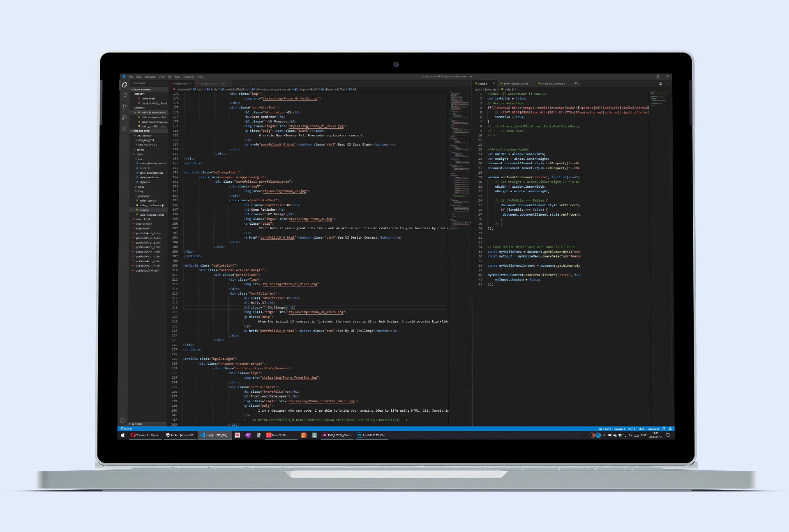Open the Search view in the activity bar

[x=125, y=96]
